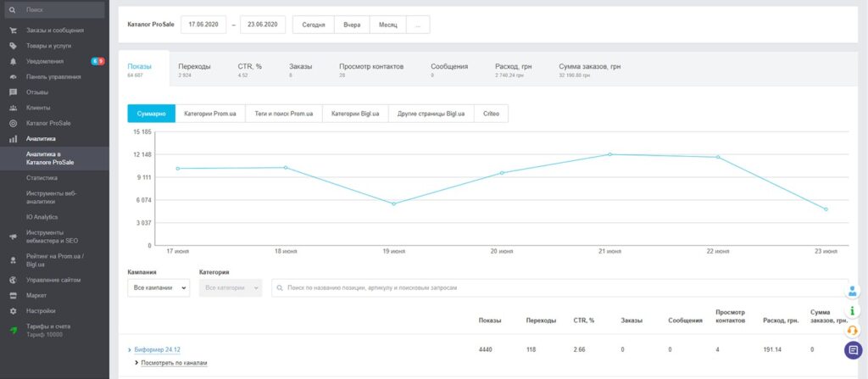
Task: Open the Кампания dropdown 'Все кампании'
Action: click(159, 288)
